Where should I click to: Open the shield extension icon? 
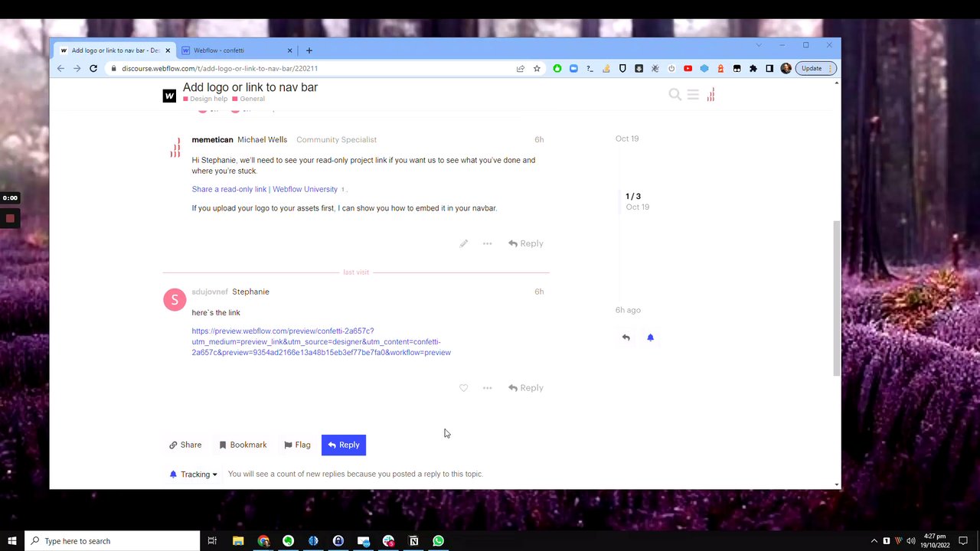tap(622, 68)
